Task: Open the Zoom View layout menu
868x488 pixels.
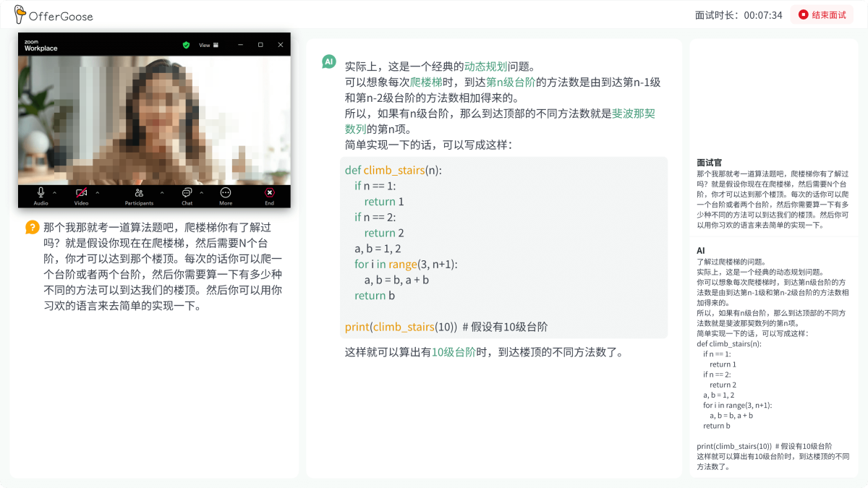Action: [208, 45]
